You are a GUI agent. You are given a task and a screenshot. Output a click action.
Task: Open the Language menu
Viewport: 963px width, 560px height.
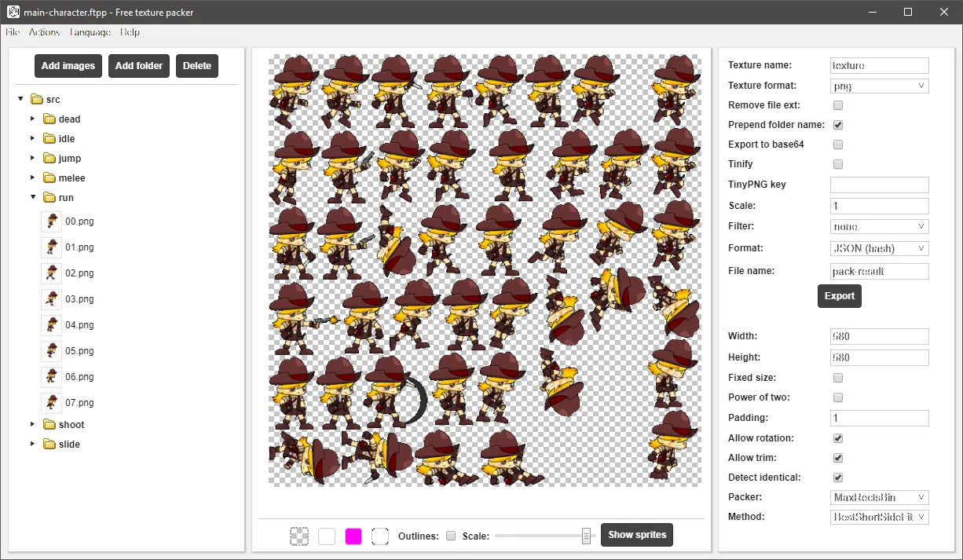[90, 32]
